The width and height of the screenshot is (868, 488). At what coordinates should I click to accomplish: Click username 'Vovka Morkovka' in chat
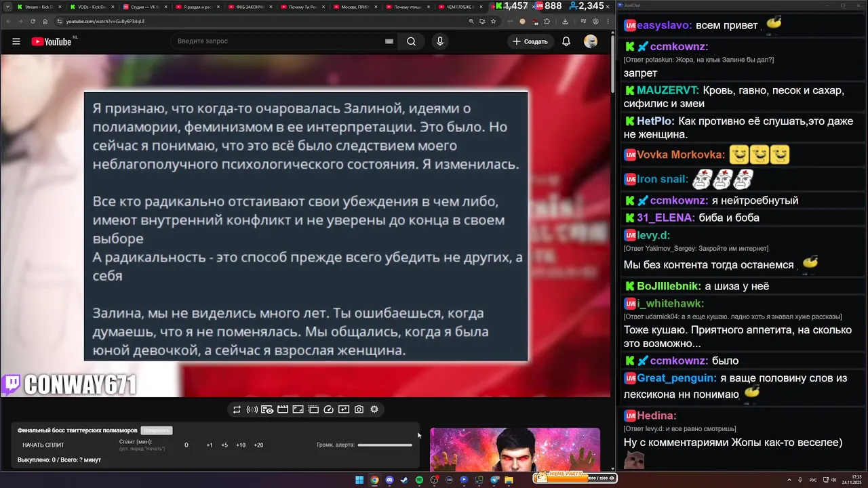[680, 155]
